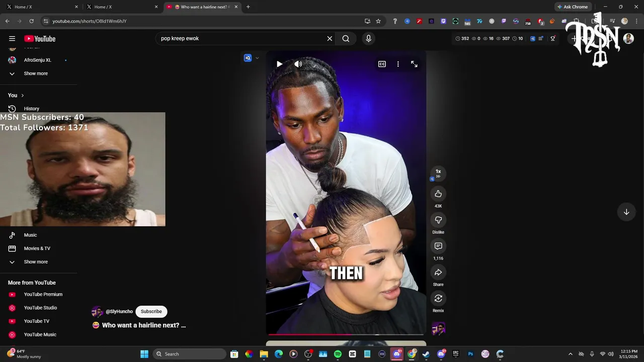Open the Chrome three-dot menu
This screenshot has height=362, width=644.
(x=635, y=21)
